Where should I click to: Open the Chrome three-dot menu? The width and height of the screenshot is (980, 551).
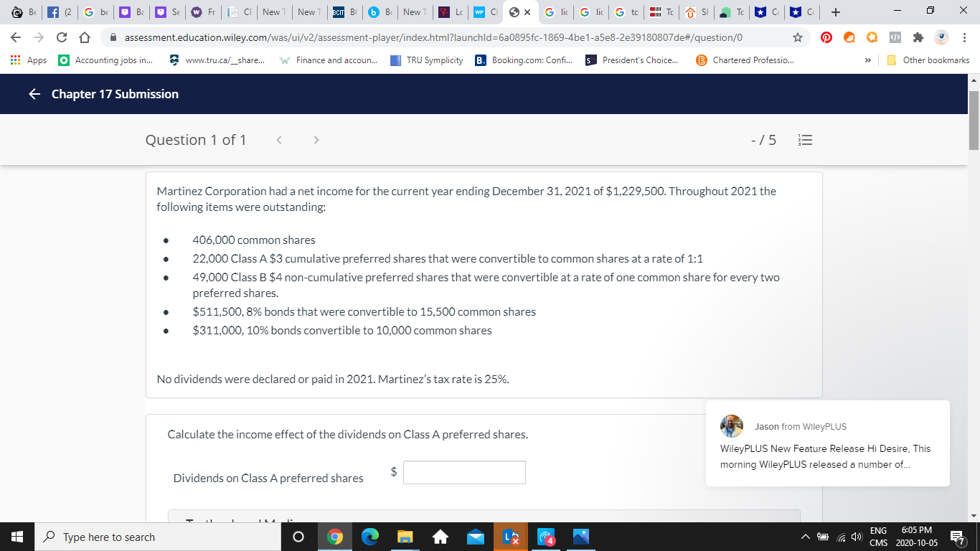[x=965, y=37]
